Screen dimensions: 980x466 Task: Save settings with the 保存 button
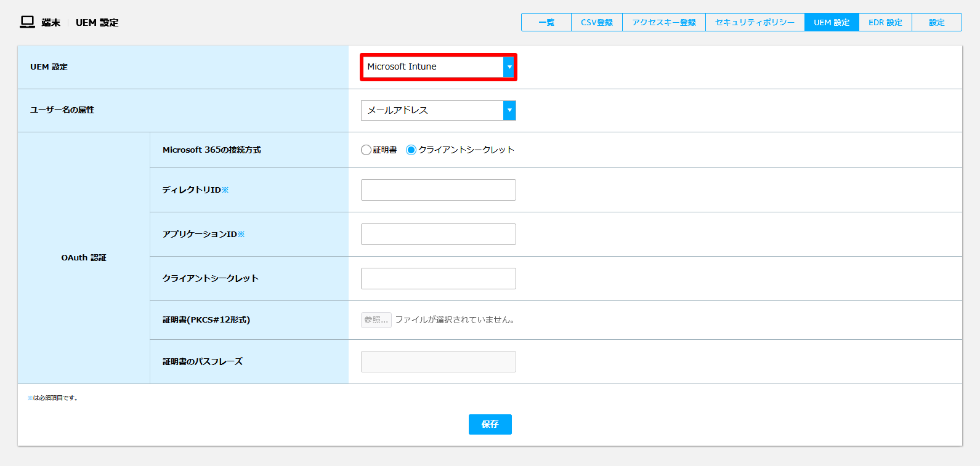pos(490,424)
